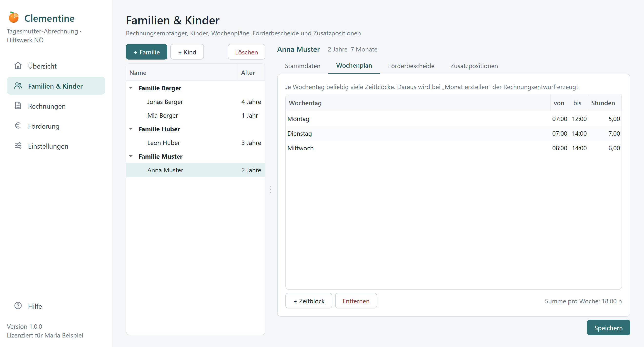The width and height of the screenshot is (644, 347).
Task: Select the Dienstag row in Wochenplan
Action: 453,133
